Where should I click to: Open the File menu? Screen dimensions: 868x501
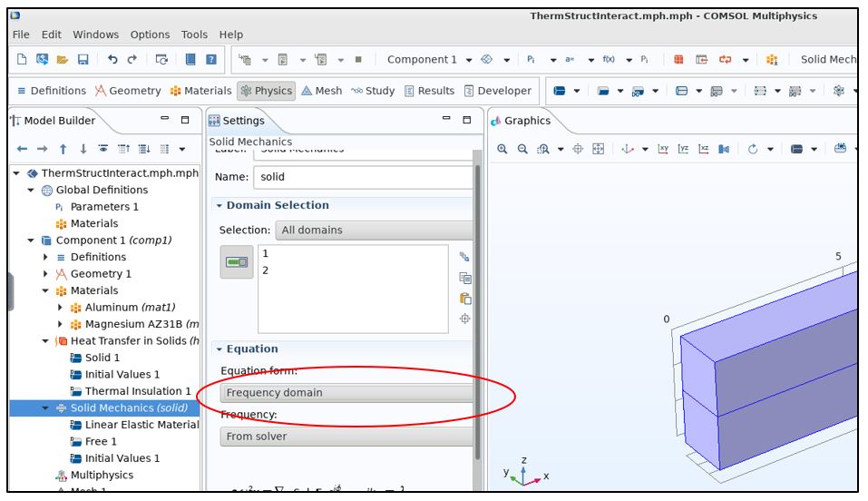tap(21, 34)
